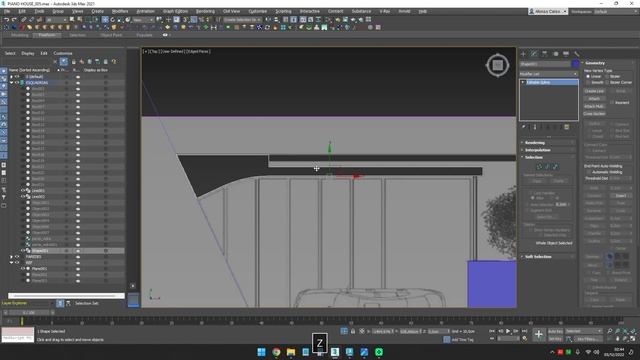
Task: Open the Utilities command panel tab
Action: pos(576,53)
